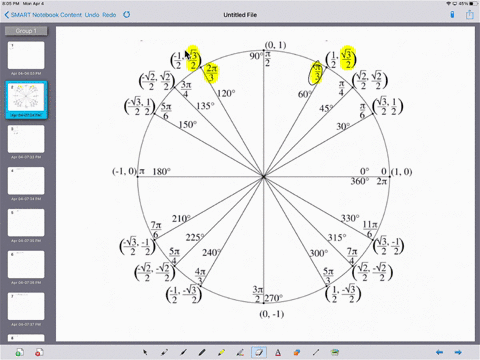Image resolution: width=480 pixels, height=360 pixels.
Task: Tap the blue marker icon beside share
Action: [x=452, y=15]
